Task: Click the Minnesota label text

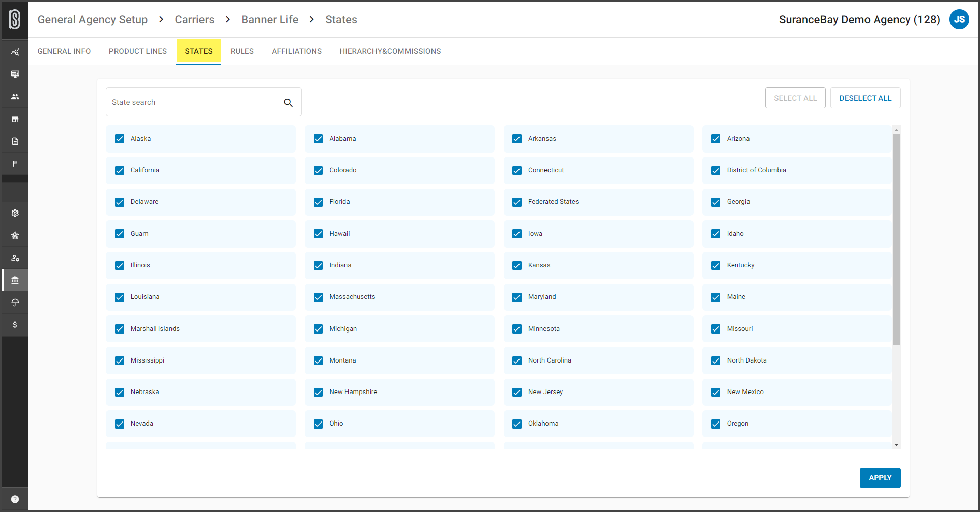Action: [543, 329]
